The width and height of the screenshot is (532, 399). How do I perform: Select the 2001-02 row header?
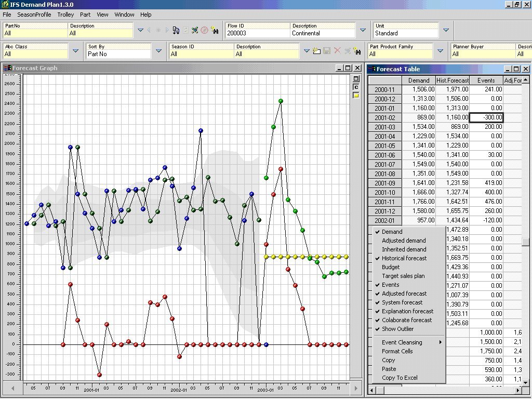point(385,118)
